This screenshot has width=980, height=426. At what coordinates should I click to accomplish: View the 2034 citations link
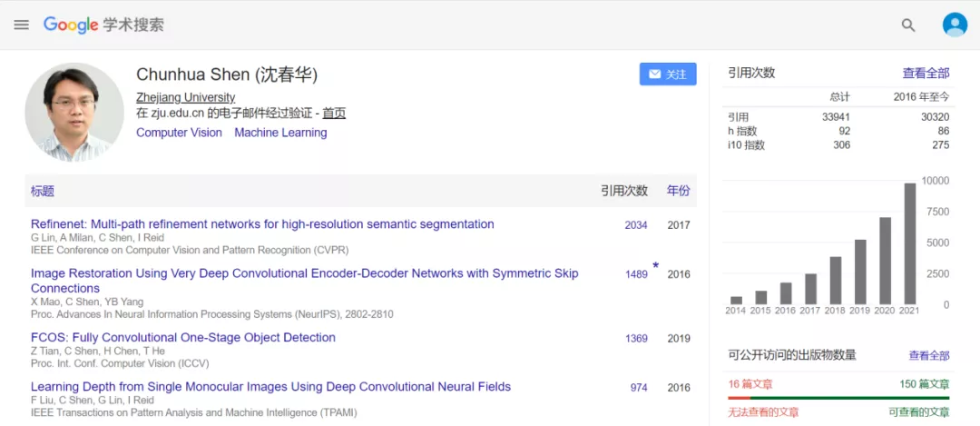click(636, 225)
